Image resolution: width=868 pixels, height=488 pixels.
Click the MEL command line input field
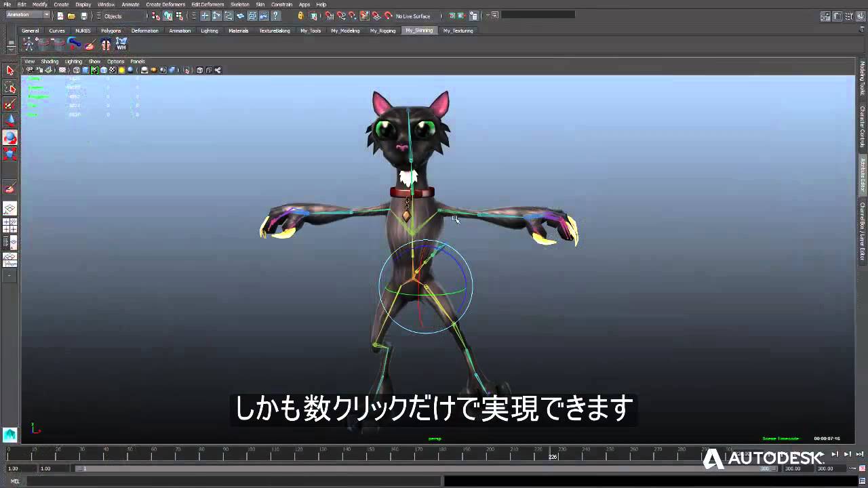pyautogui.click(x=233, y=481)
